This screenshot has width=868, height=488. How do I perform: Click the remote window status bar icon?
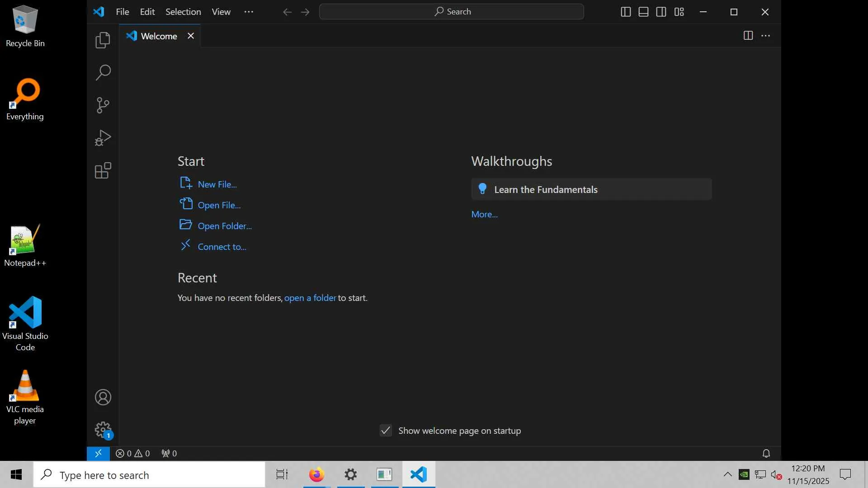pyautogui.click(x=98, y=453)
